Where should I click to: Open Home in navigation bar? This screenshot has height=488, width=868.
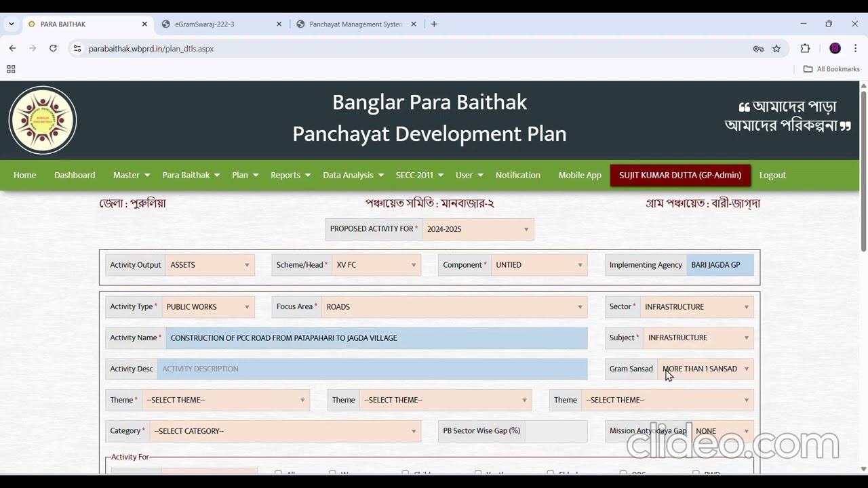click(x=25, y=175)
